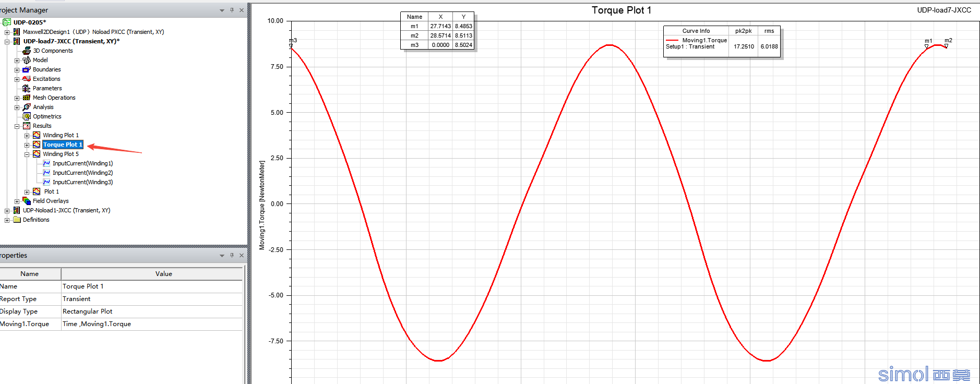Click the Name column header in Properties
This screenshot has width=980, height=384.
coord(30,274)
